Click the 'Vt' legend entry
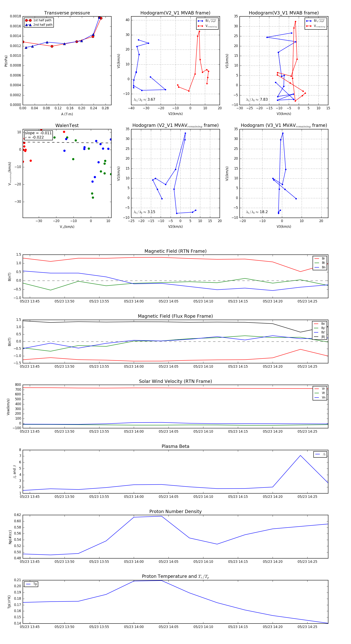Image resolution: width=351 pixels, height=644 pixels. pyautogui.click(x=320, y=393)
